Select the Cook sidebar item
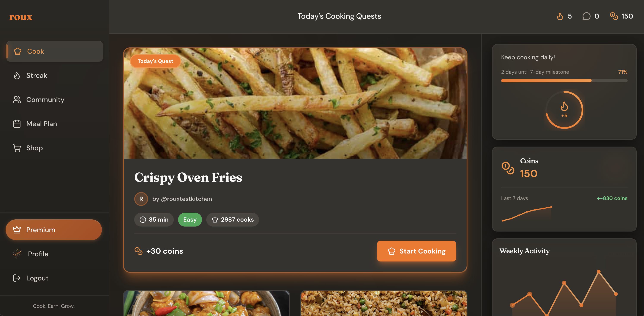644x316 pixels. point(55,51)
